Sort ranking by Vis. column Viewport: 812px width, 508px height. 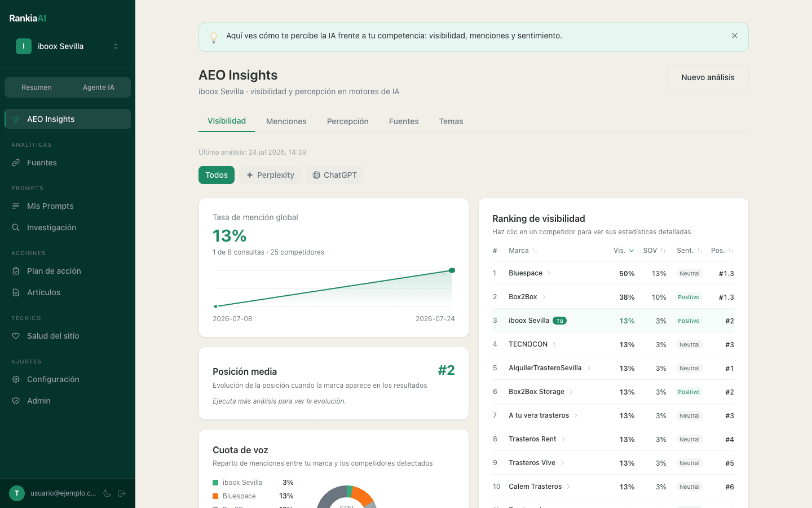coord(624,251)
